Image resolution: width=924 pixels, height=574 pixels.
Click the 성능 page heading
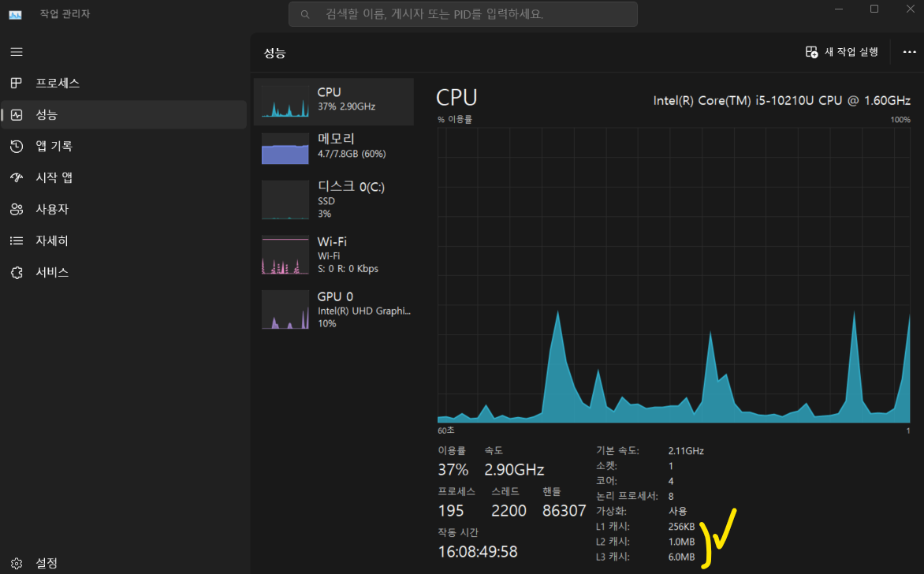[274, 53]
